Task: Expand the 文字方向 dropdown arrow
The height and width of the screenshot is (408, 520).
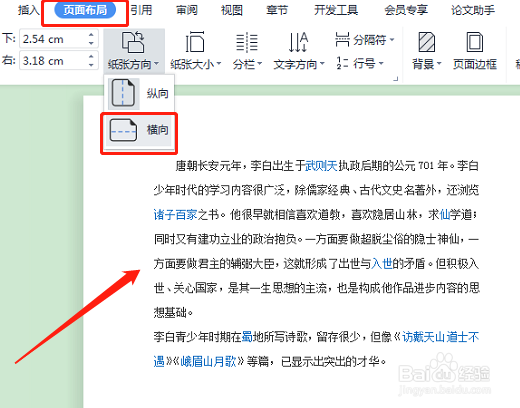Action: tap(322, 63)
